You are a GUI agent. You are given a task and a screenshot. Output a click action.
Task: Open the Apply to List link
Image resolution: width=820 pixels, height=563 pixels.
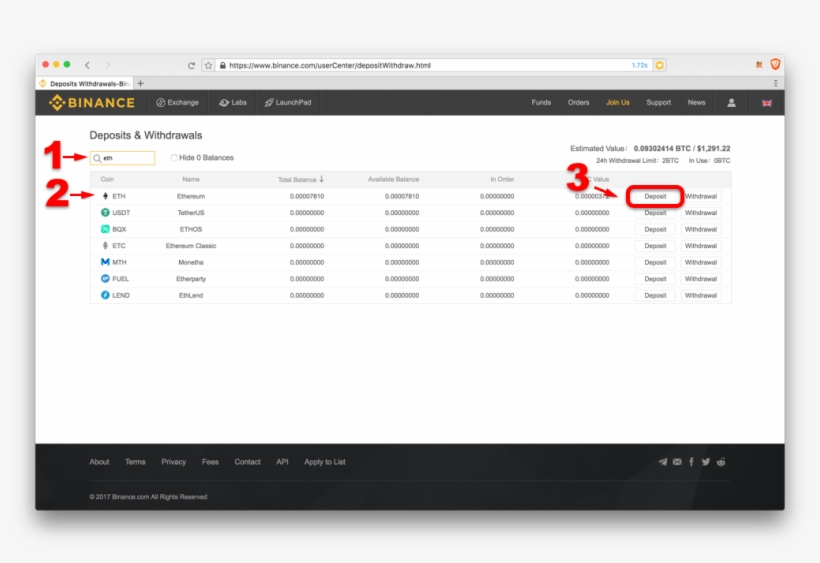tap(325, 462)
